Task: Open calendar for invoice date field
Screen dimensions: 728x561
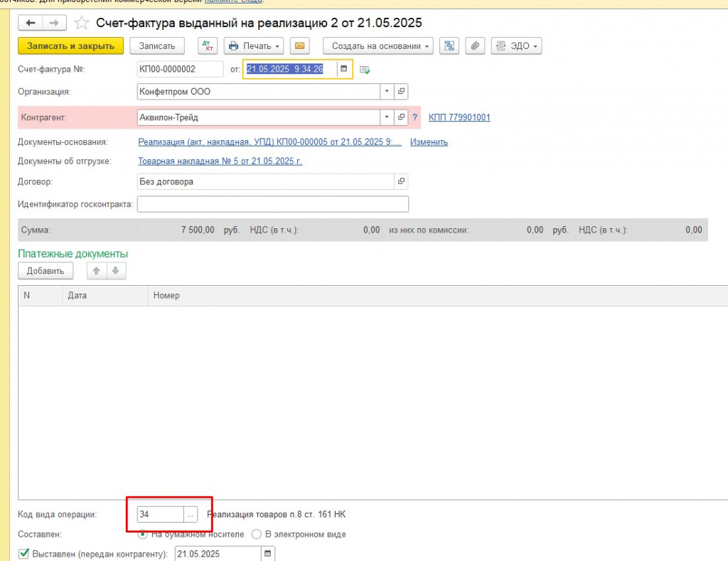Action: coord(343,69)
